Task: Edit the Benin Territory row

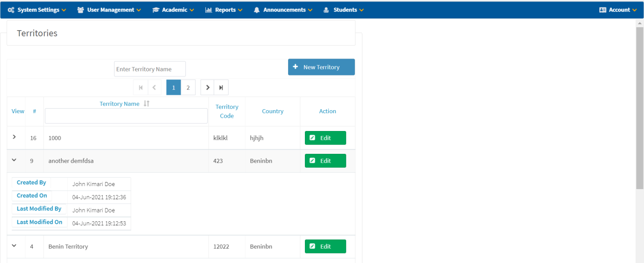Action: pos(325,246)
